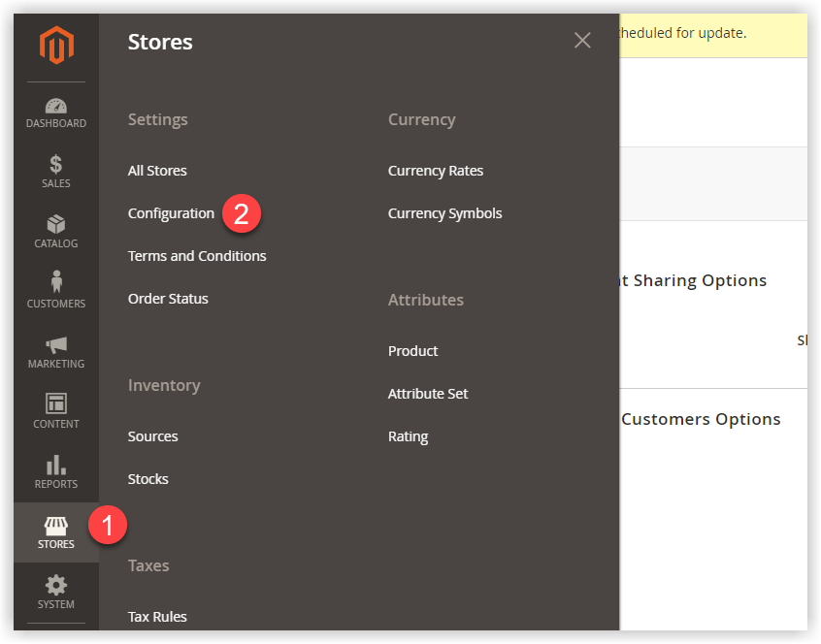Click the Attributes group heading
This screenshot has width=821, height=644.
click(x=426, y=301)
